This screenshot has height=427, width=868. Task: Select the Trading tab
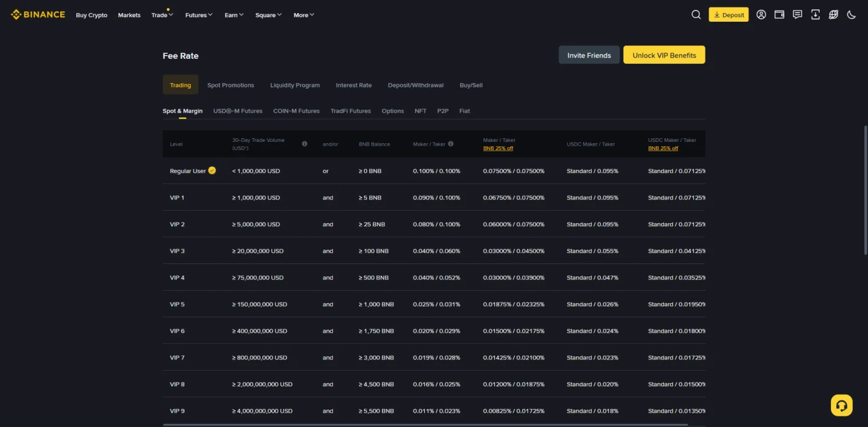click(180, 85)
